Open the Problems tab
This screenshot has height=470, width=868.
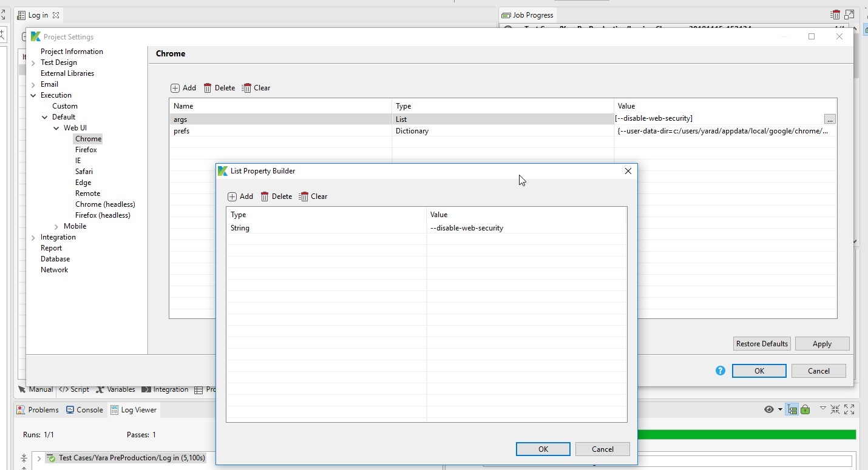pyautogui.click(x=38, y=410)
